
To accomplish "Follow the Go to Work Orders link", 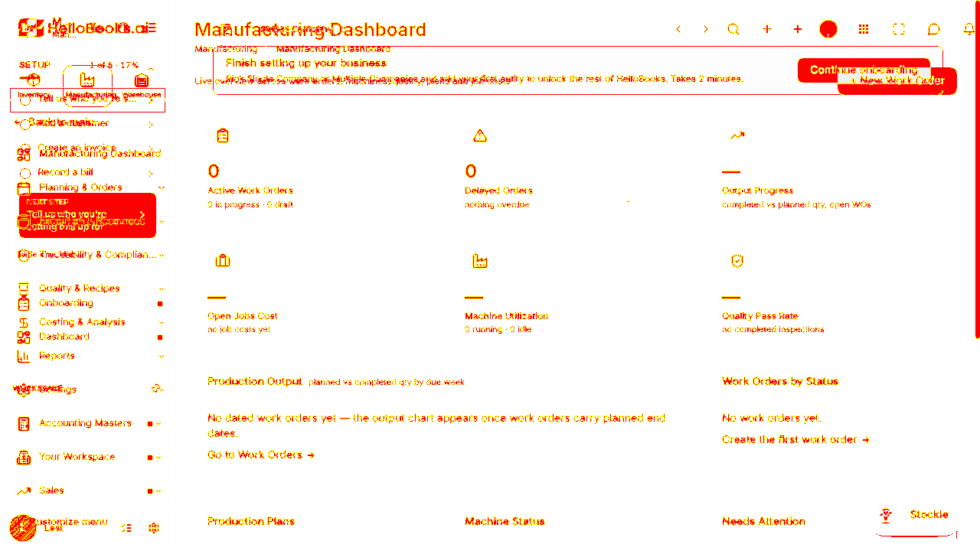I will point(261,455).
